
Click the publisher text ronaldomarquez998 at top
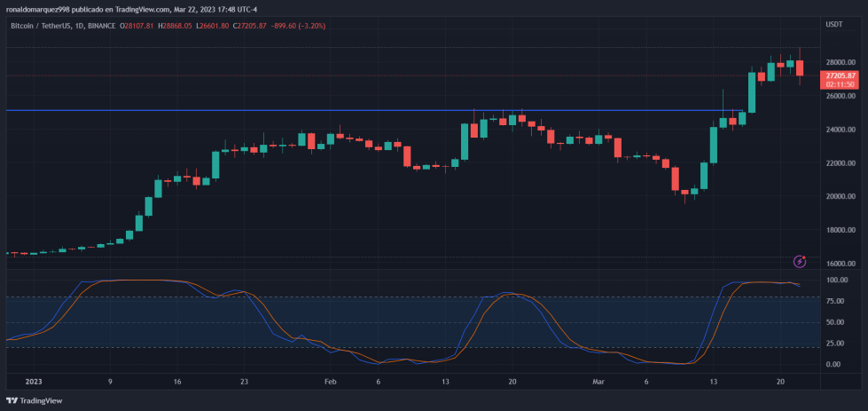click(x=39, y=10)
